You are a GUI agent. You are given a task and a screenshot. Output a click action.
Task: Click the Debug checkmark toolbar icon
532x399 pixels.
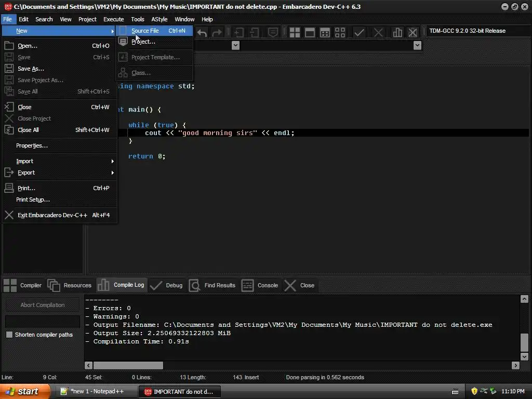pos(359,33)
